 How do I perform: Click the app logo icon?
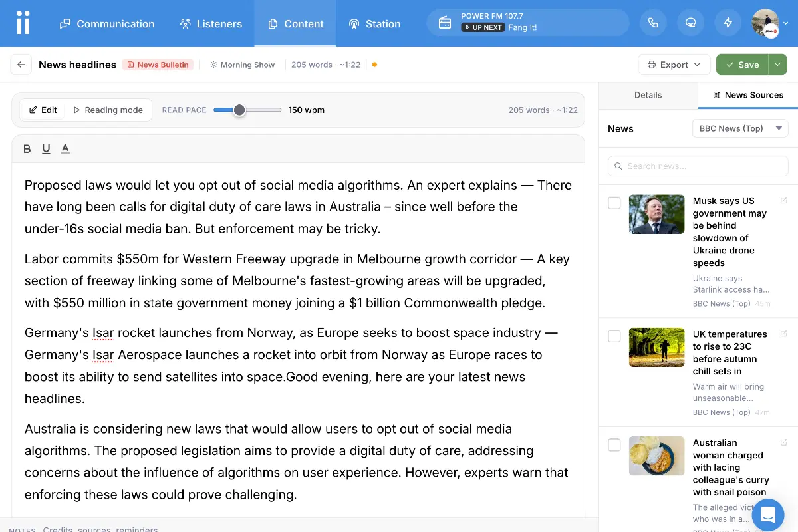pos(23,23)
